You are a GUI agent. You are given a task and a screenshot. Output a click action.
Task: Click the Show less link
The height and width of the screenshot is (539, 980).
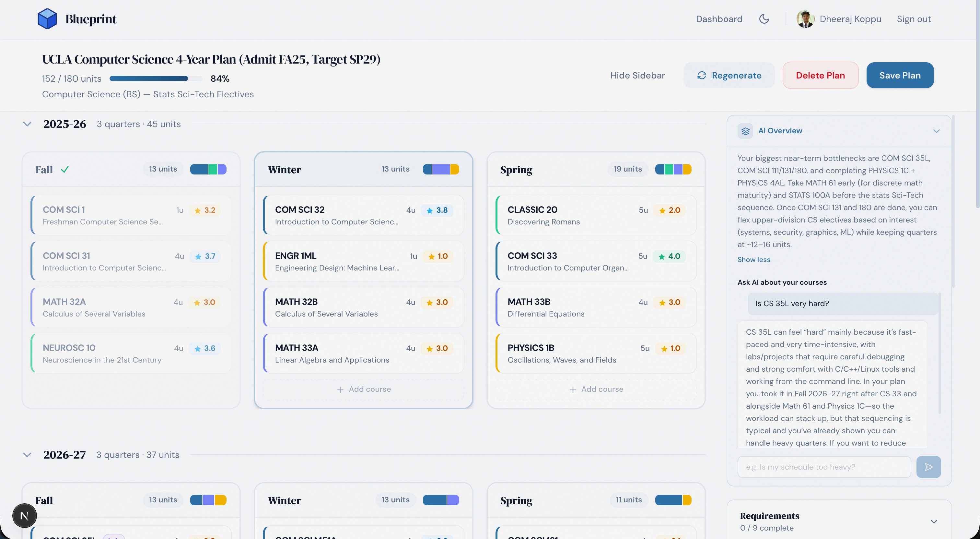point(754,259)
